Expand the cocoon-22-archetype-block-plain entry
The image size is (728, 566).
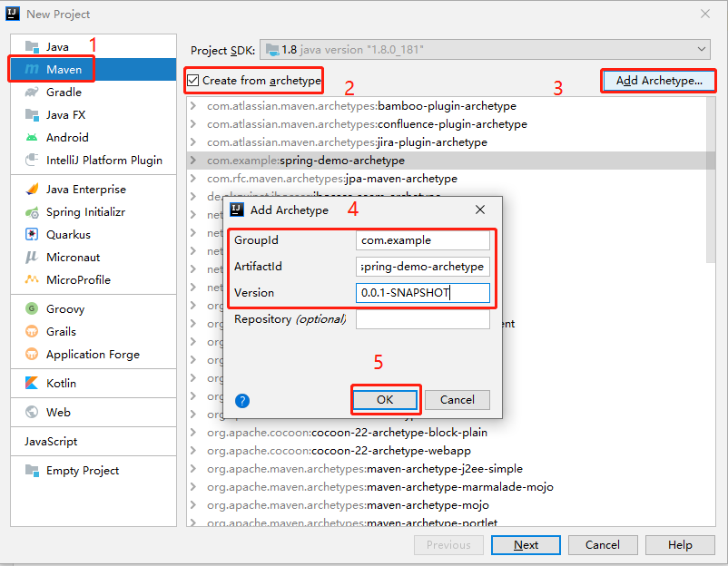193,433
